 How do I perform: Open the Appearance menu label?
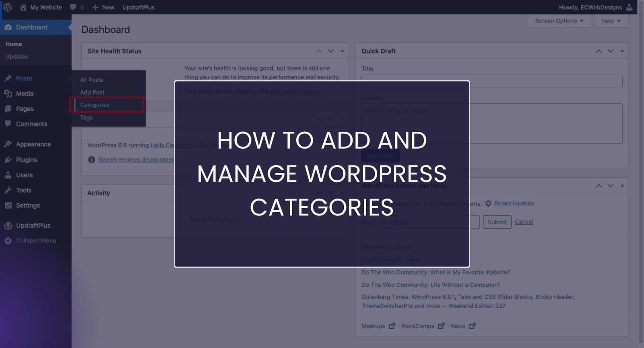point(33,144)
